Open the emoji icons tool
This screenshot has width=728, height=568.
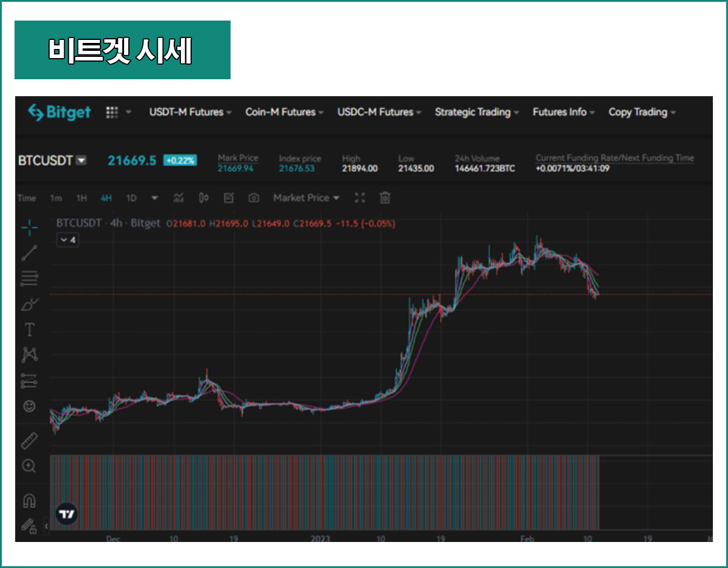[29, 406]
